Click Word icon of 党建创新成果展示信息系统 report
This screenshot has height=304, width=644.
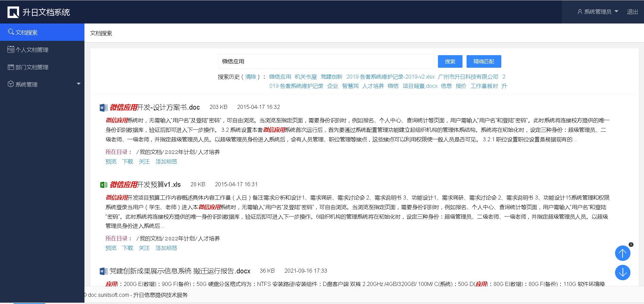(x=104, y=271)
